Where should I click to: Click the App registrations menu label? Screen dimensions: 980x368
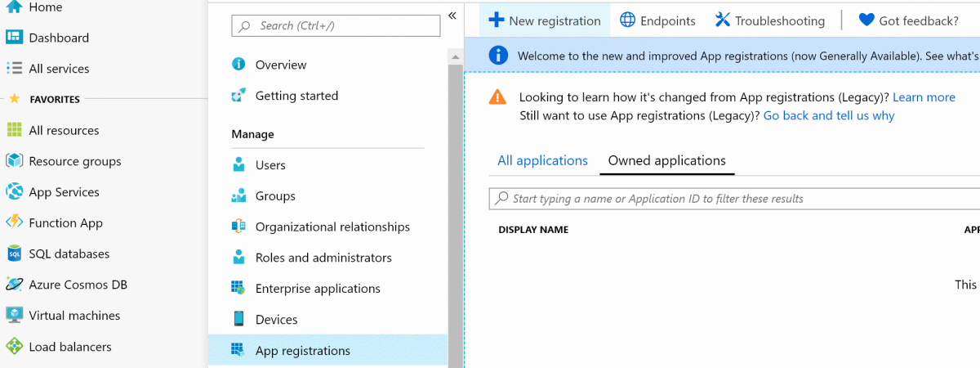pyautogui.click(x=303, y=351)
